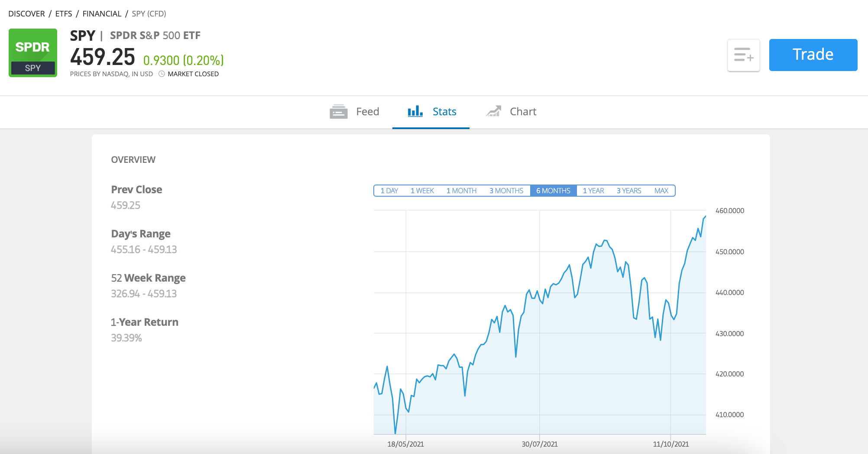Click the 18/05/2021 date axis label
Screen dimensions: 868x454
pyautogui.click(x=405, y=444)
